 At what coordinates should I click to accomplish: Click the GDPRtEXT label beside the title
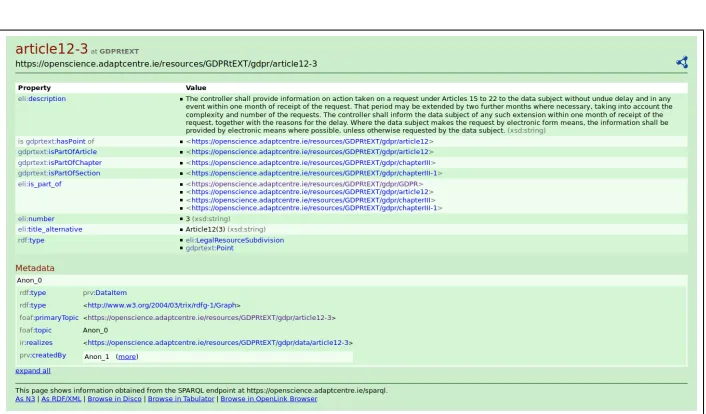119,51
